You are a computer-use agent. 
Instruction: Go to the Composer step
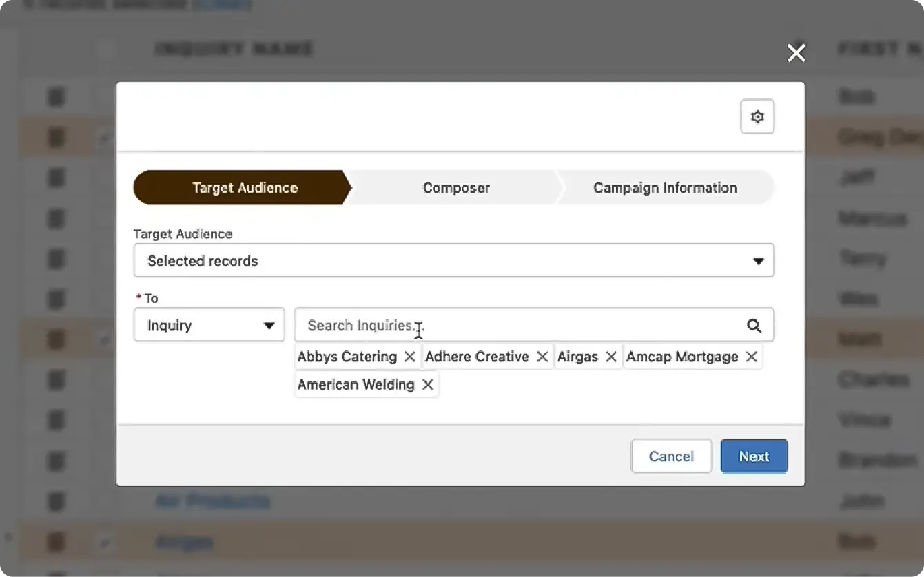456,188
